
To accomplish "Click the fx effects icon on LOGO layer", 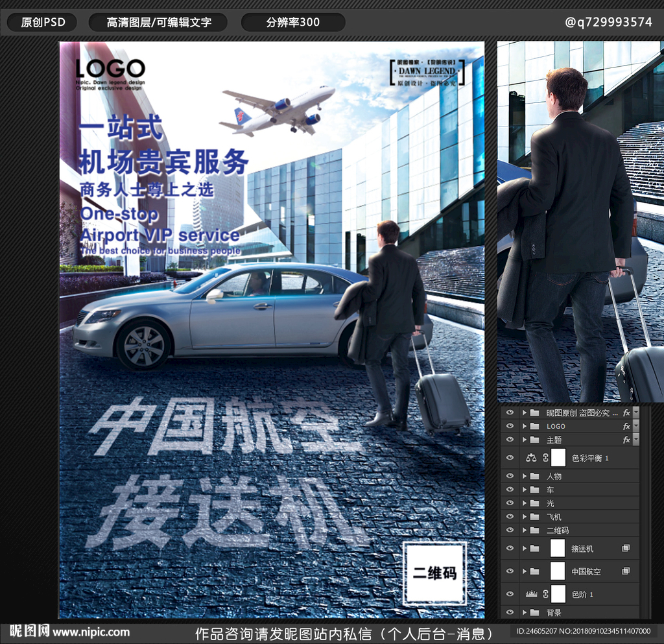I will pyautogui.click(x=626, y=426).
